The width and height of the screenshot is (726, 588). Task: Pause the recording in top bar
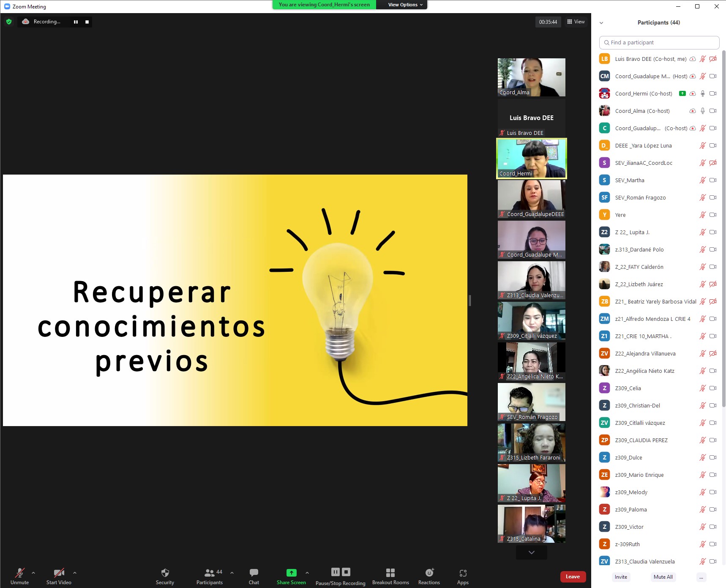pyautogui.click(x=76, y=22)
